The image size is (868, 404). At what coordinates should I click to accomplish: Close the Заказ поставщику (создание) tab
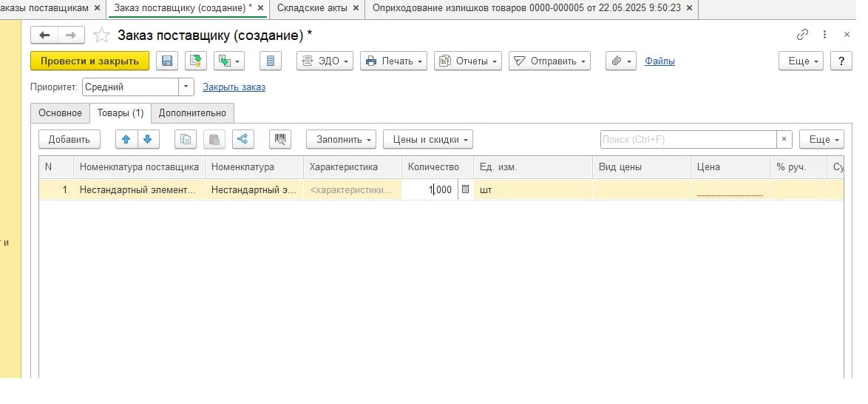click(x=261, y=7)
